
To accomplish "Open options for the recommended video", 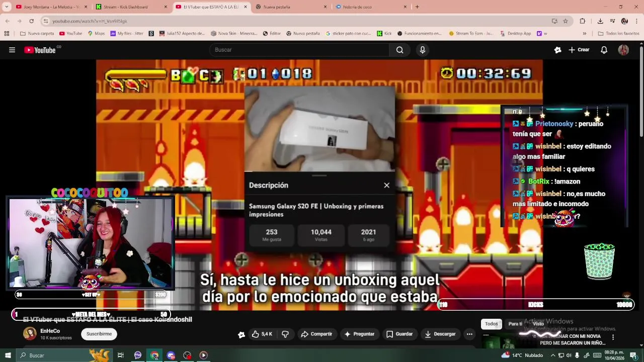I will (x=613, y=337).
